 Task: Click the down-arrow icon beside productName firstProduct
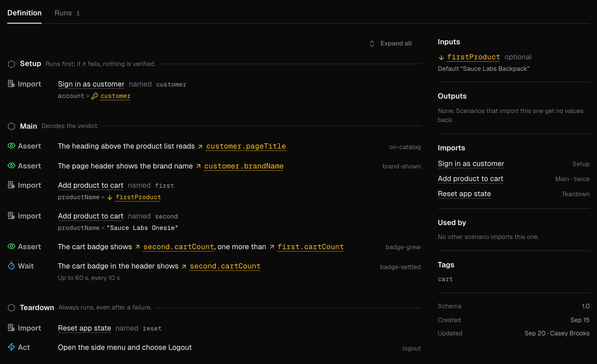(110, 197)
